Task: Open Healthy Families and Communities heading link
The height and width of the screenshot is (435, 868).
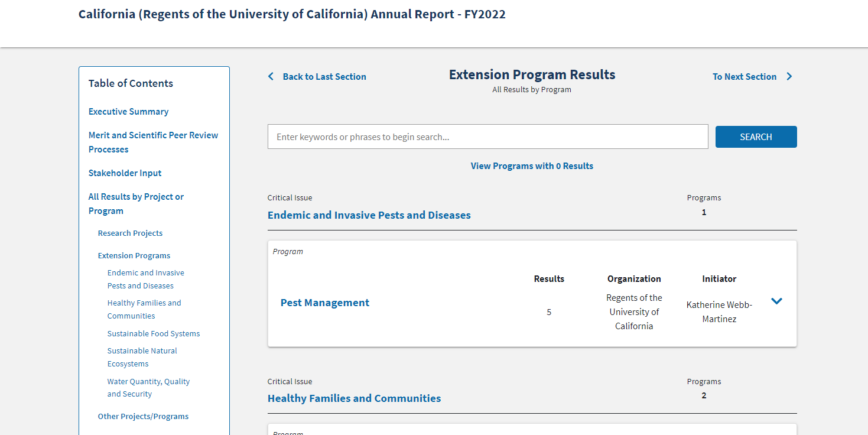Action: click(x=354, y=398)
